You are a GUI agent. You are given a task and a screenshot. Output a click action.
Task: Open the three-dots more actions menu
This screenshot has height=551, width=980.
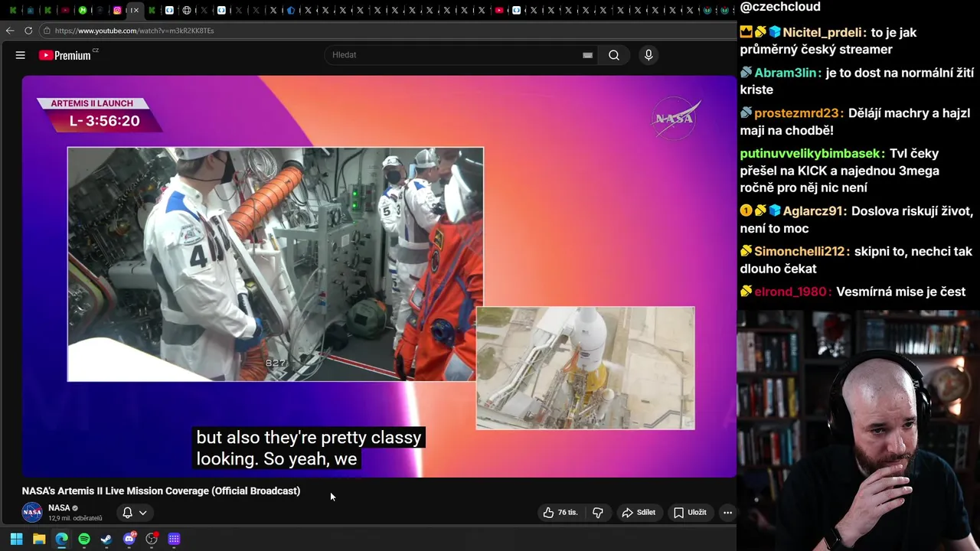[727, 513]
